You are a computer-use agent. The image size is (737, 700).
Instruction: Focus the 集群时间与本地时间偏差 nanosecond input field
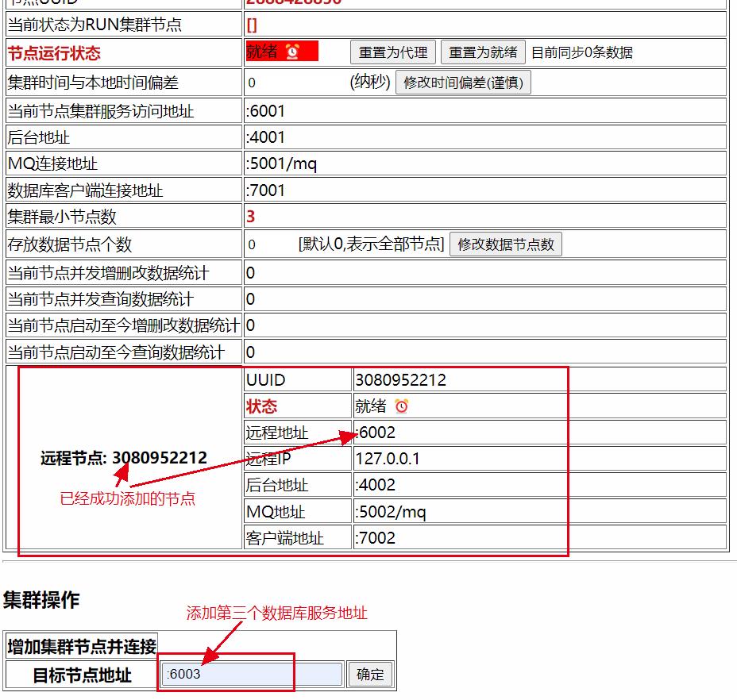coord(294,83)
